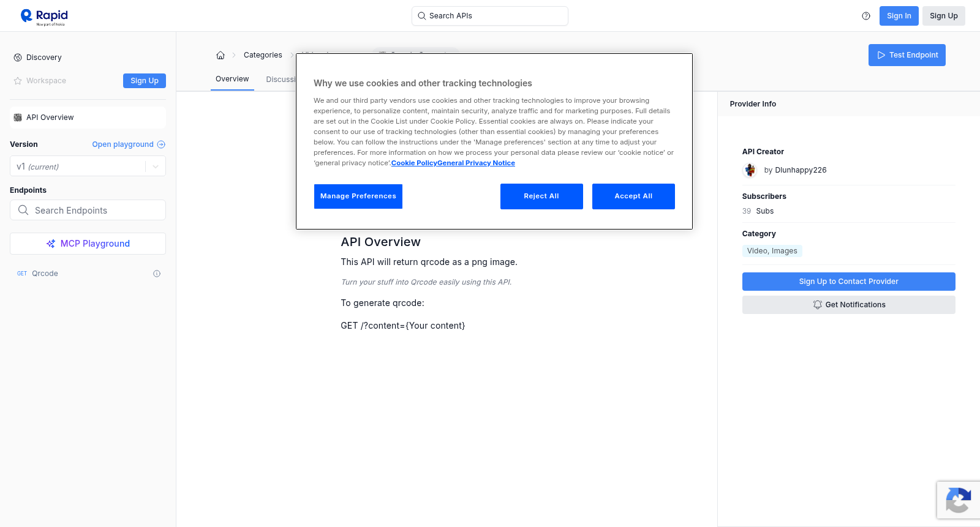Click the home breadcrumb icon
The width and height of the screenshot is (980, 527).
pyautogui.click(x=221, y=55)
